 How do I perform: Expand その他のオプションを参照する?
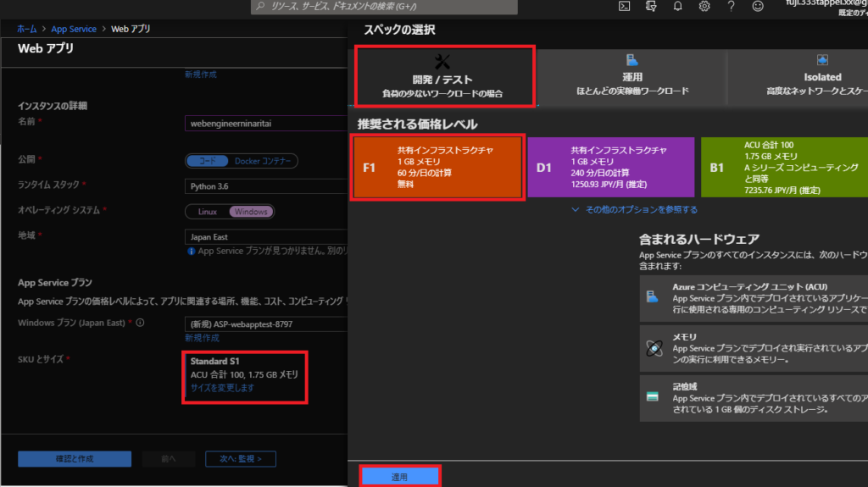[x=634, y=210]
